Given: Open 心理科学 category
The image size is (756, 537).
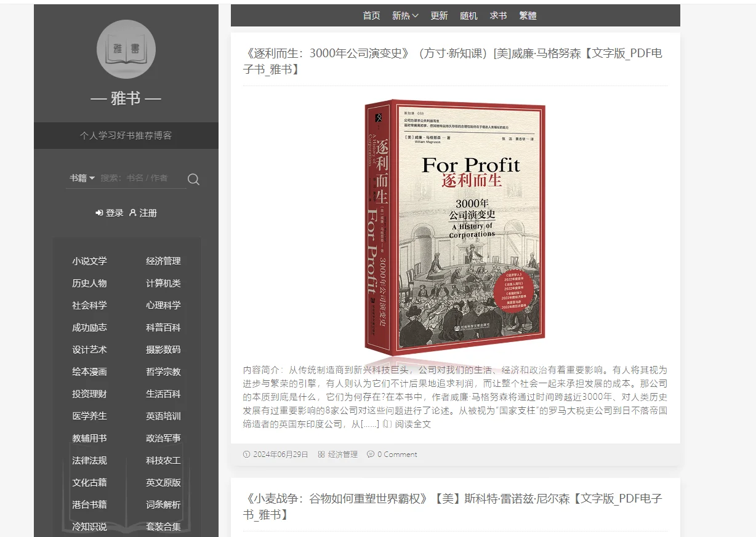Looking at the screenshot, I should [x=163, y=305].
